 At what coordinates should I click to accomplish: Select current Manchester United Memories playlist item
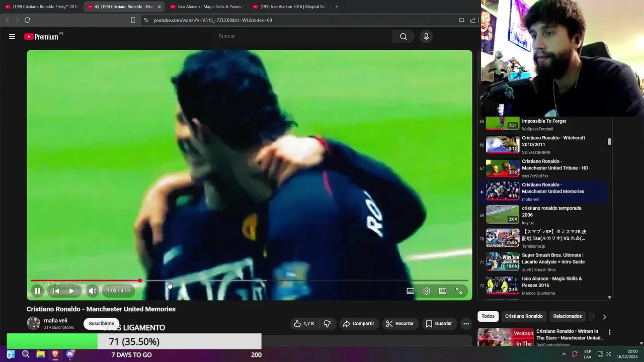pyautogui.click(x=542, y=192)
